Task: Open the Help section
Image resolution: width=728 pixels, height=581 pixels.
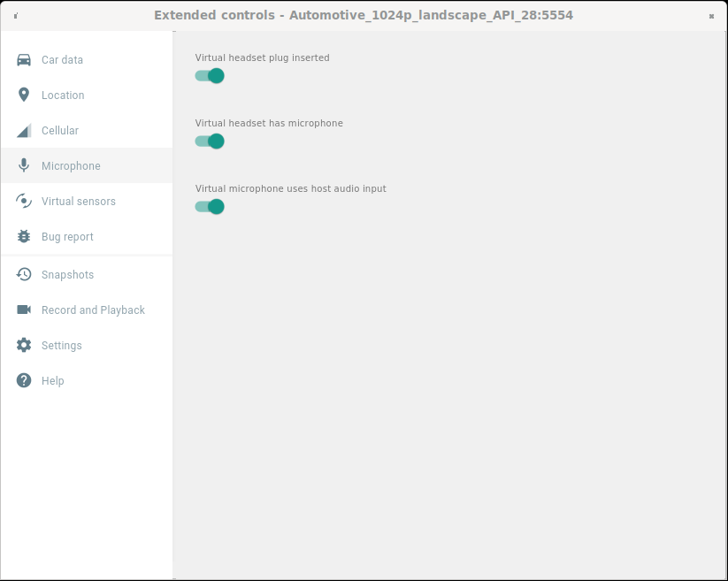Action: [52, 380]
